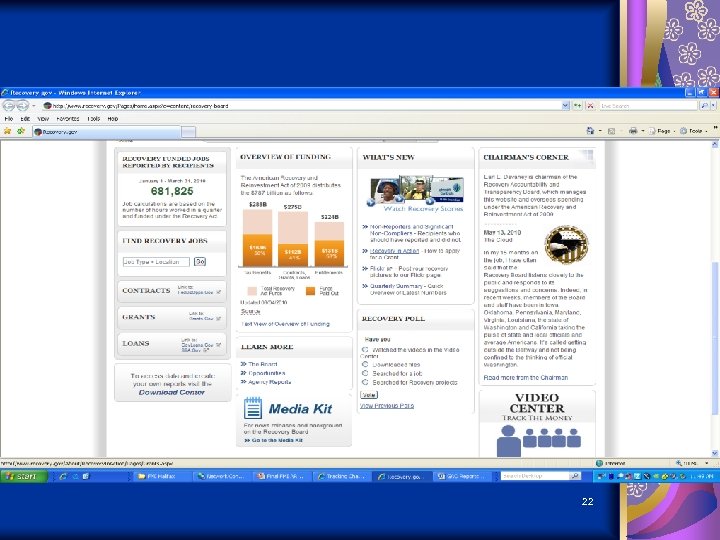Viewport: 720px width, 540px height.
Task: Open the File menu
Action: [9, 118]
